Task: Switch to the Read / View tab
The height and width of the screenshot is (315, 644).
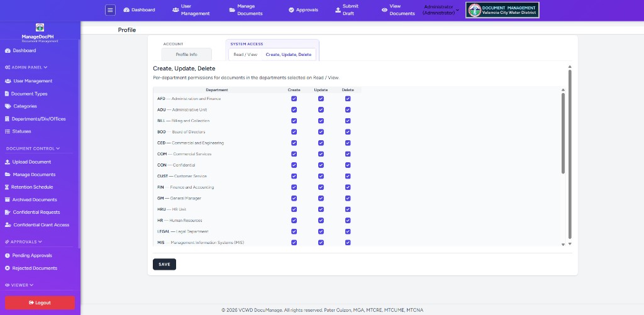Action: click(245, 55)
